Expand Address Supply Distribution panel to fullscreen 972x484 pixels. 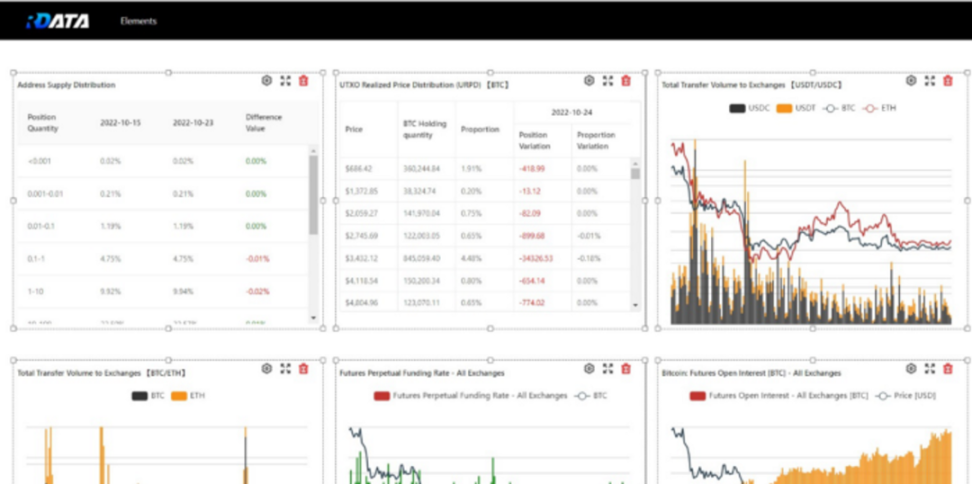pos(285,81)
